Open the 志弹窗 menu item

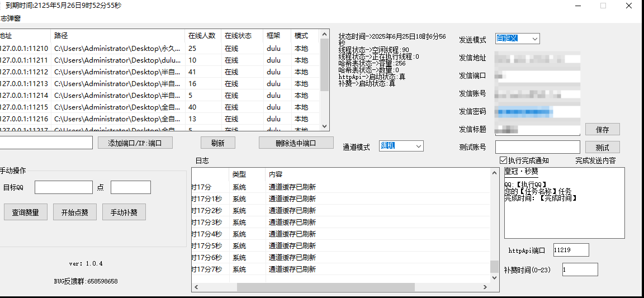[11, 18]
